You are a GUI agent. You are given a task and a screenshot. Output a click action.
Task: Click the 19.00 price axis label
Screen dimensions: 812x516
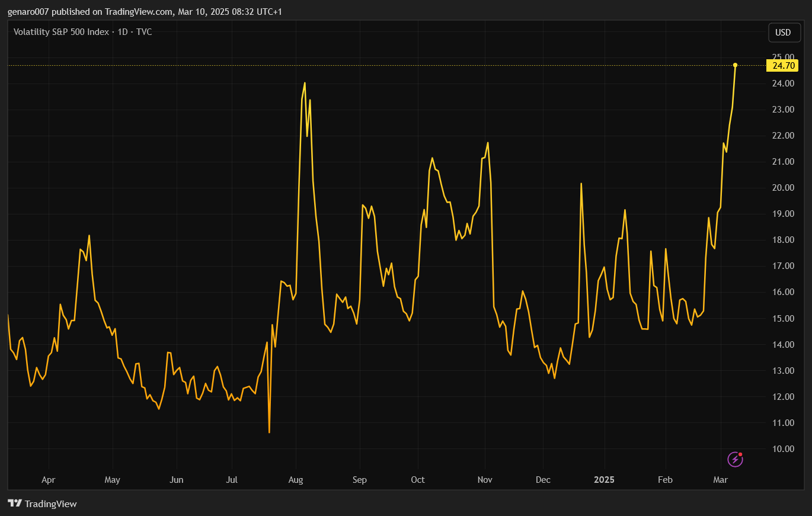point(782,214)
